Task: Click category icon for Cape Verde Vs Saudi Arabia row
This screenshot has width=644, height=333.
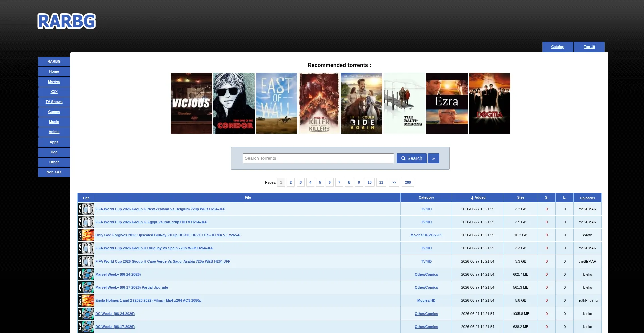Action: click(86, 261)
